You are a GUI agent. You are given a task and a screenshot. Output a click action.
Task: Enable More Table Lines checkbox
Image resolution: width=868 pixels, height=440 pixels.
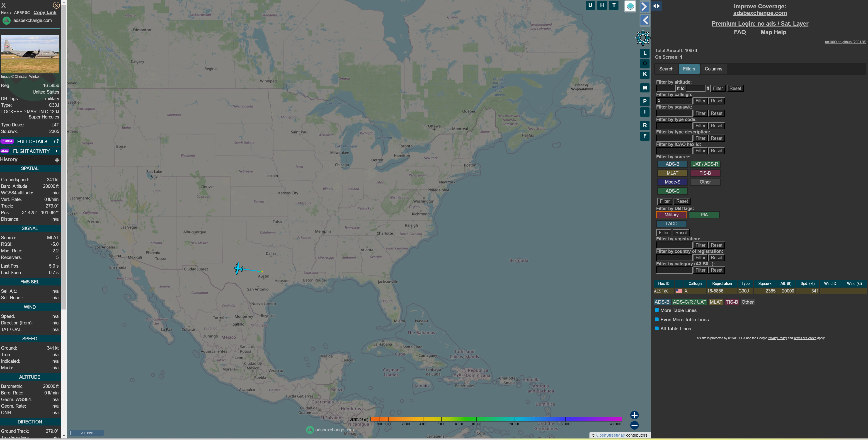[x=656, y=310]
